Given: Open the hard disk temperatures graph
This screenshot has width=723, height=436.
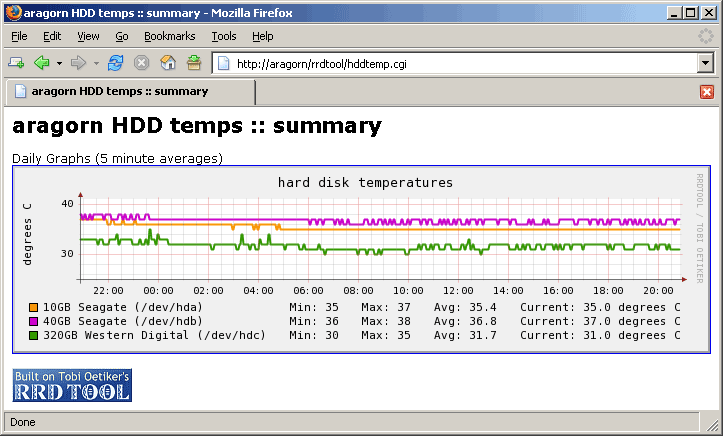Looking at the screenshot, I should tap(361, 259).
